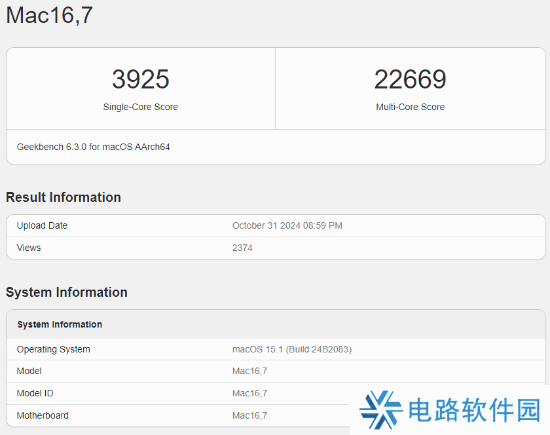This screenshot has height=435, width=550.
Task: Click Geekbench 6.3.0 for macOS AArch64 text
Action: pyautogui.click(x=93, y=147)
